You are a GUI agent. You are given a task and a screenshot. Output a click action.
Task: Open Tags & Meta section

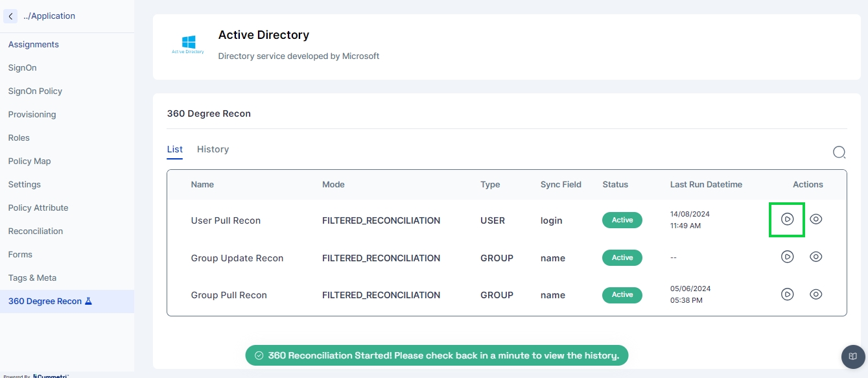coord(32,278)
